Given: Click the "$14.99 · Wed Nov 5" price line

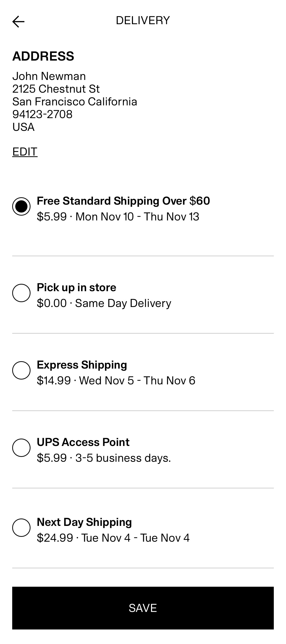Looking at the screenshot, I should coord(116,381).
